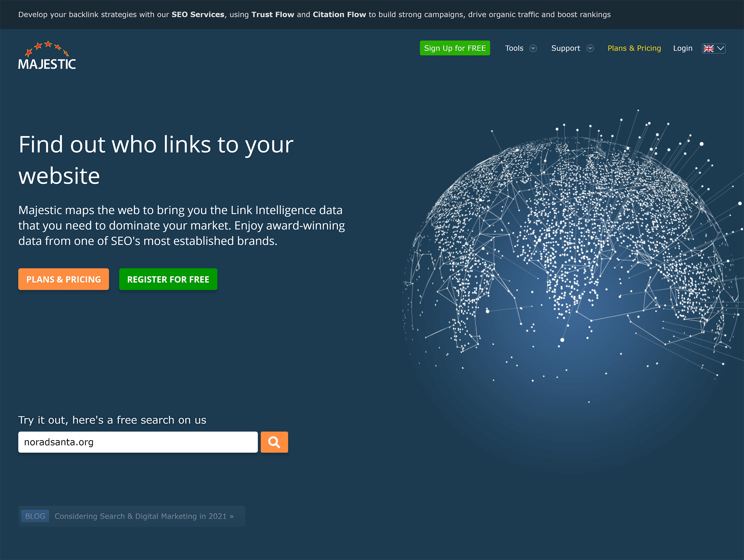Go to Plans & Pricing in navigation
The height and width of the screenshot is (560, 744).
[634, 48]
